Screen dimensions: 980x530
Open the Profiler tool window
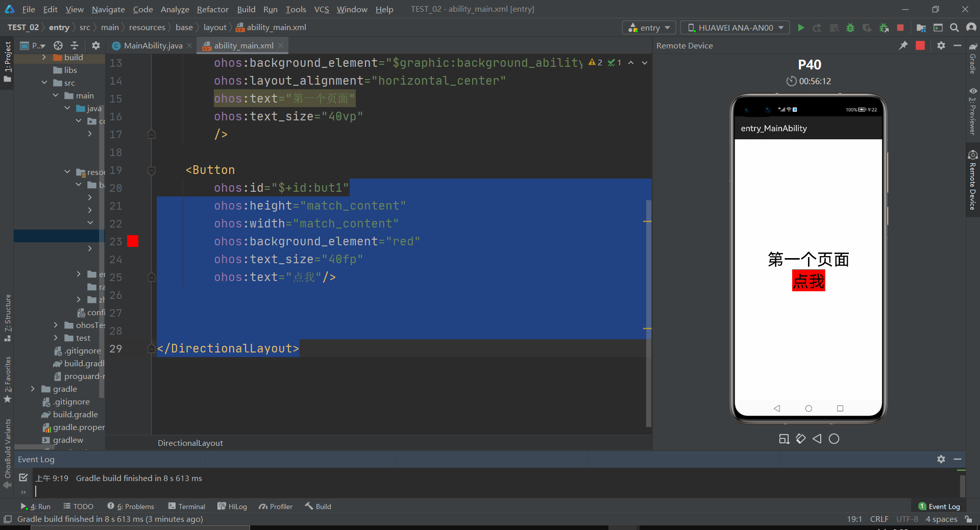tap(276, 506)
